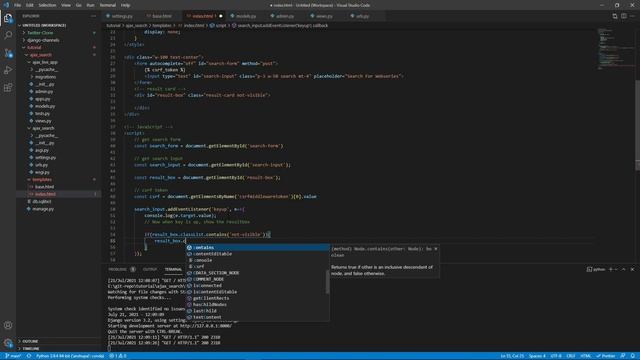
Task: Synchronize changes in the status bar
Action: pos(29,356)
